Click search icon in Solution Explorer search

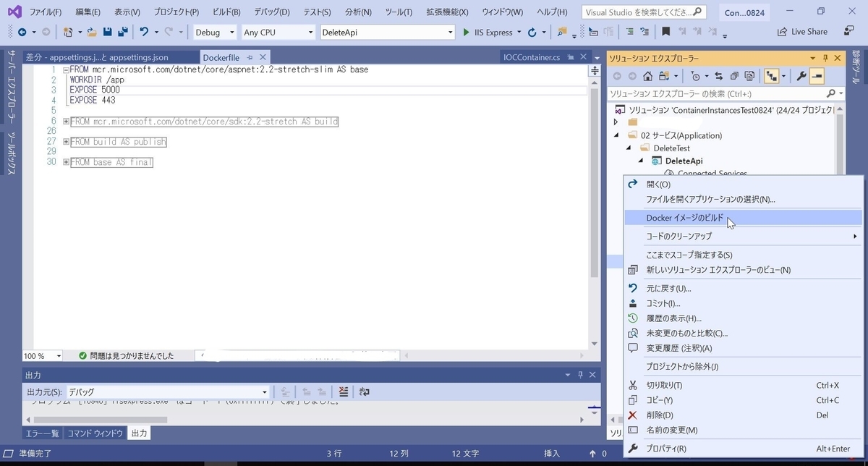(x=830, y=93)
